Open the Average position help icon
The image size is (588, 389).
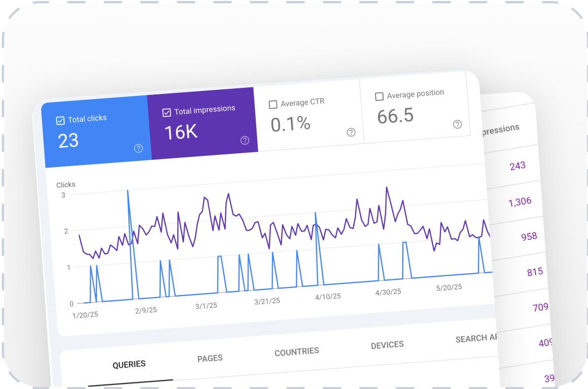pyautogui.click(x=457, y=124)
